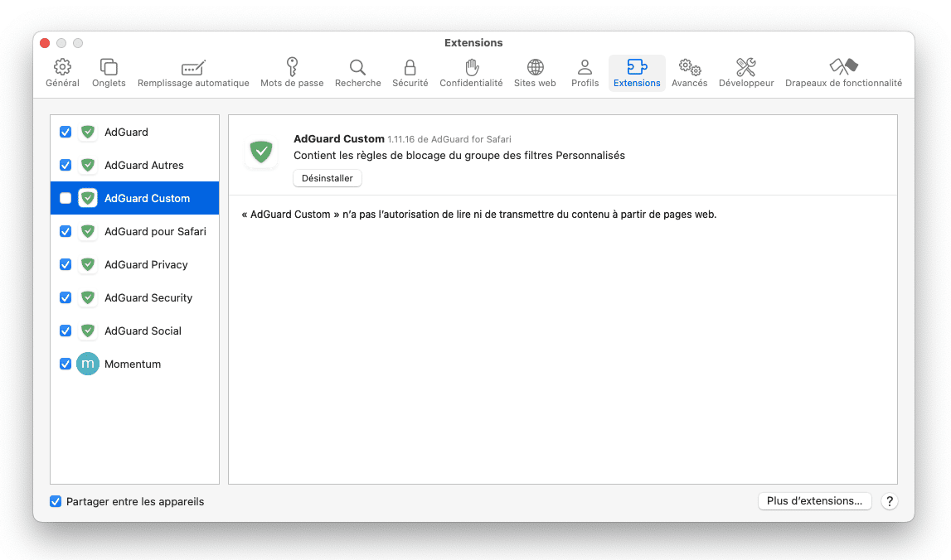Select 'AdGuard pour Safari' row text
The image size is (951, 560).
[155, 231]
